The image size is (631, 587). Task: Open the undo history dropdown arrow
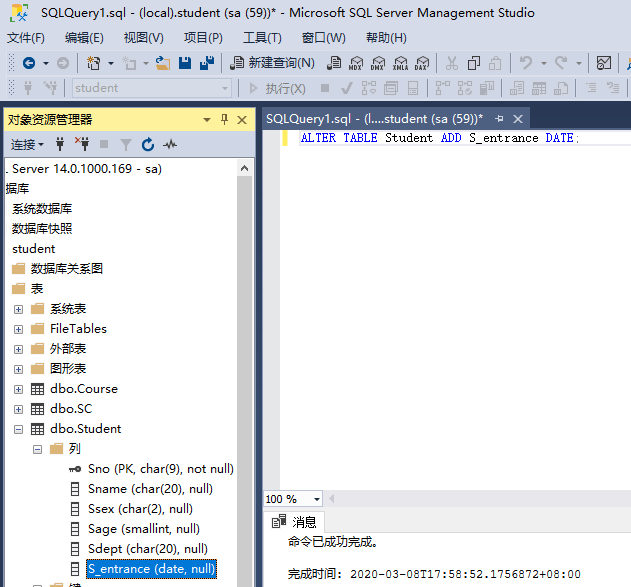544,64
